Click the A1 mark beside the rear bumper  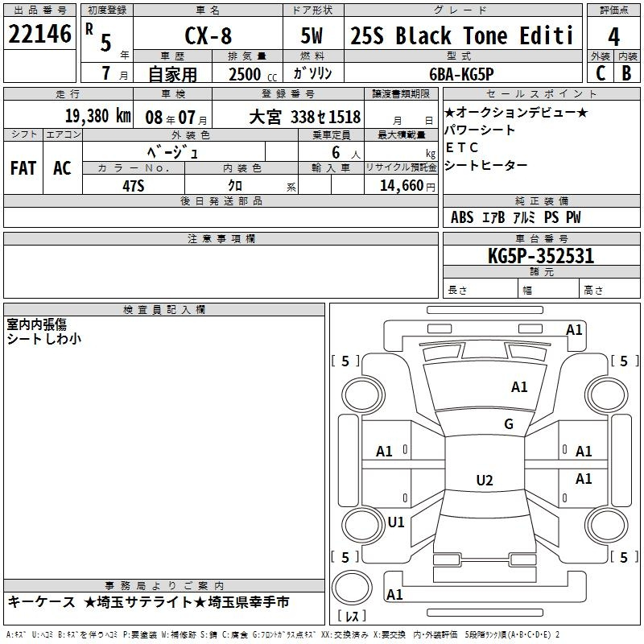click(x=394, y=595)
